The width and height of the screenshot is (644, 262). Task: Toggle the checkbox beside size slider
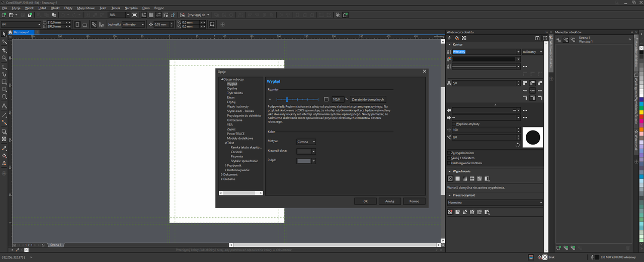point(326,99)
